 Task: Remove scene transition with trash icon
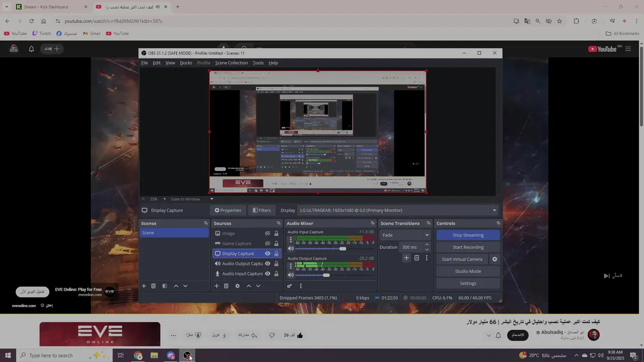tap(417, 258)
